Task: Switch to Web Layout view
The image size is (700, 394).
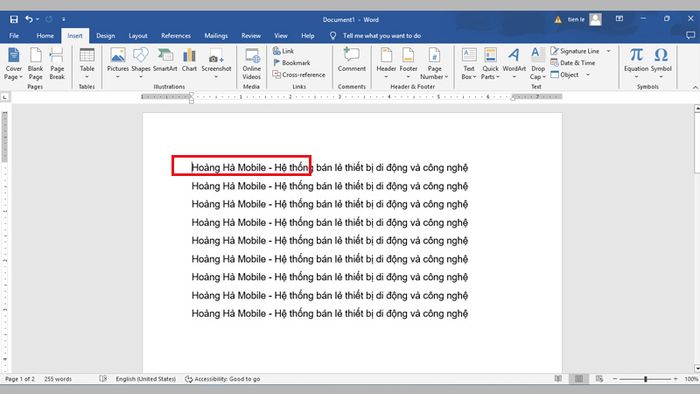Action: [x=599, y=379]
